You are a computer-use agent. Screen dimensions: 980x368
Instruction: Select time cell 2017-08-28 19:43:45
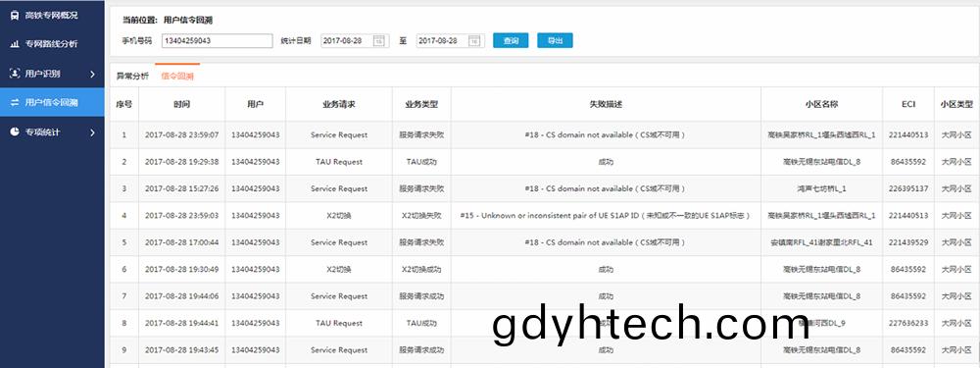[182, 350]
